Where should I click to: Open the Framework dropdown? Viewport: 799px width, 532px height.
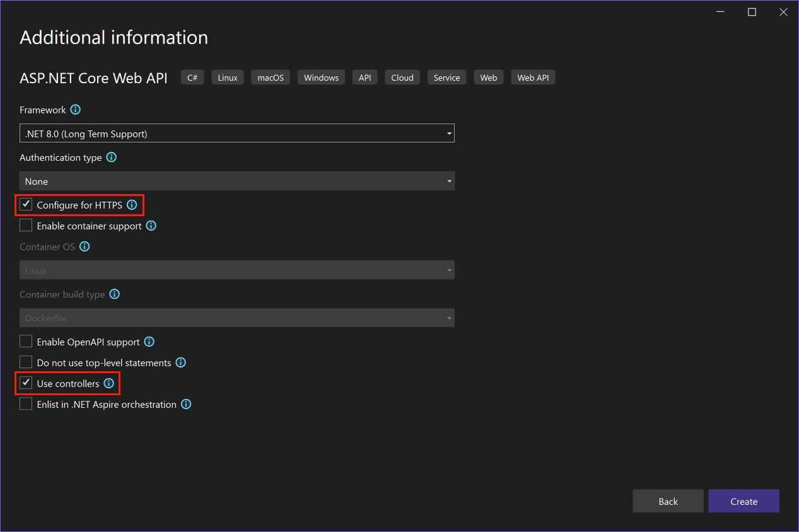(x=449, y=133)
